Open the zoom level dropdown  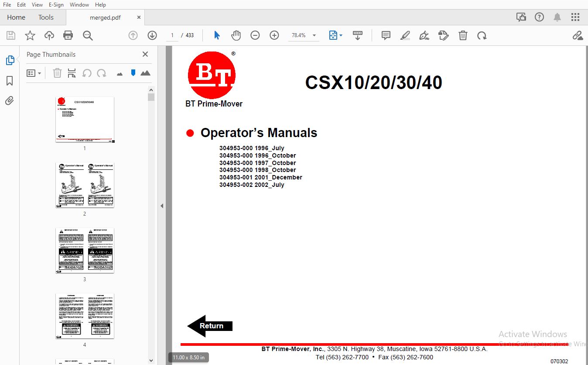314,35
